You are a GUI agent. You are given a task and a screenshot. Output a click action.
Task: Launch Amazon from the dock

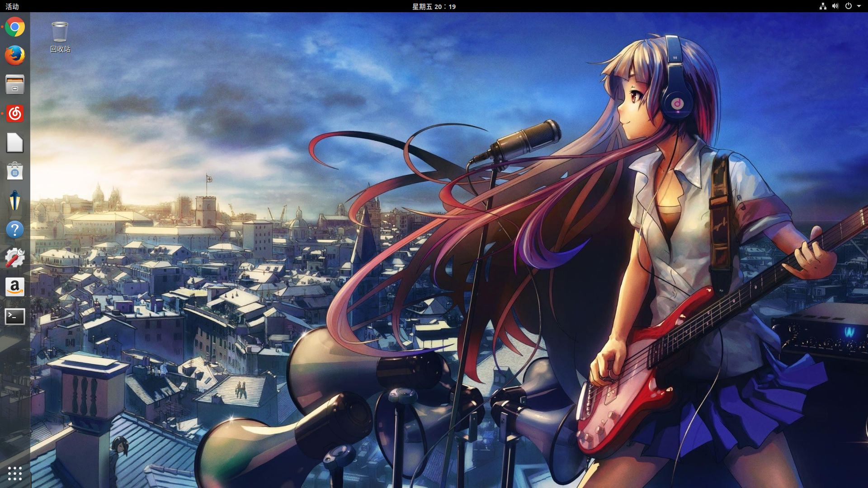pyautogui.click(x=15, y=287)
